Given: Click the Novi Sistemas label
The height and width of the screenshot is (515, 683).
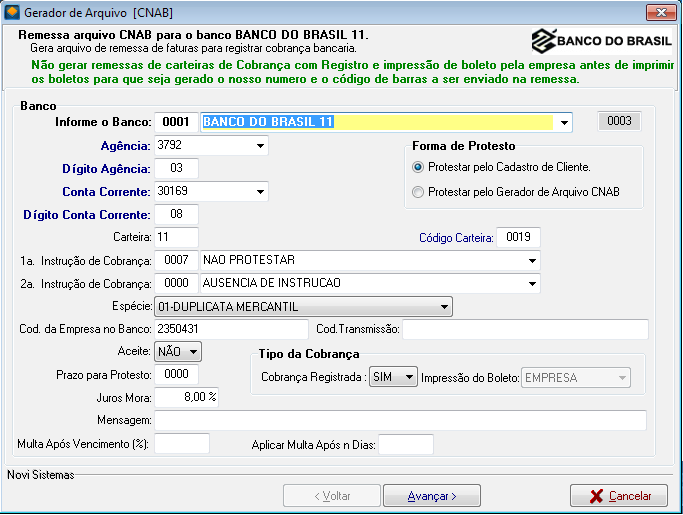Looking at the screenshot, I should coord(41,475).
